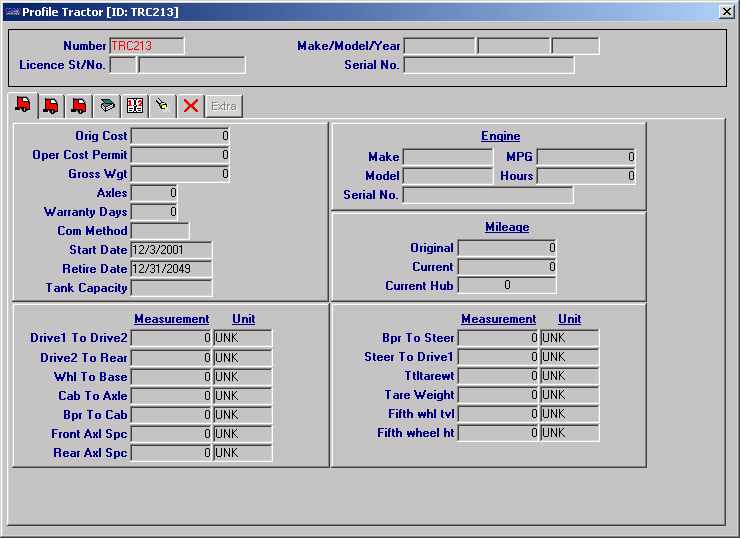The height and width of the screenshot is (538, 740).
Task: Click the Ttltarewt measurement field
Action: [x=498, y=376]
